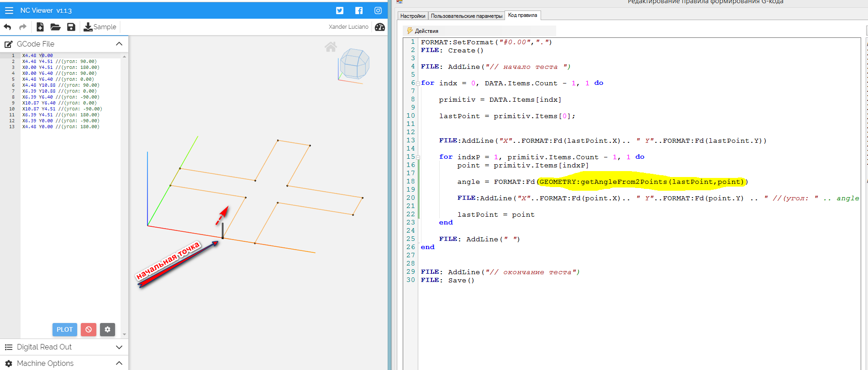
Task: Collapse the outer for loop at line 6
Action: [x=418, y=83]
